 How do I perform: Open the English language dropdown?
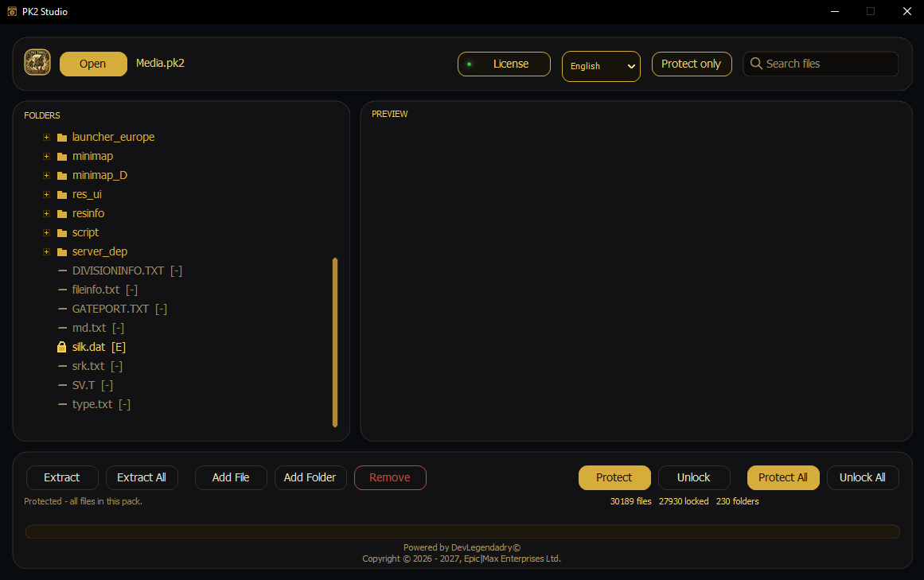pos(601,66)
